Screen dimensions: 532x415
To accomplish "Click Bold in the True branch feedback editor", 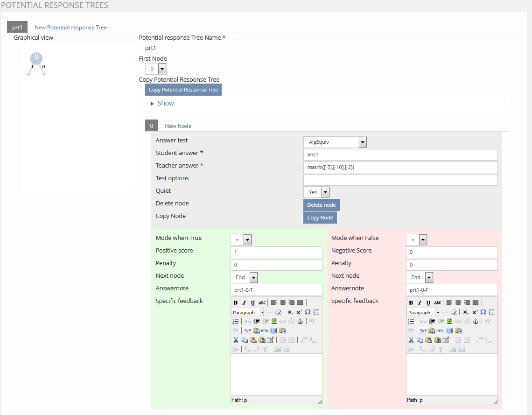I will 235,303.
